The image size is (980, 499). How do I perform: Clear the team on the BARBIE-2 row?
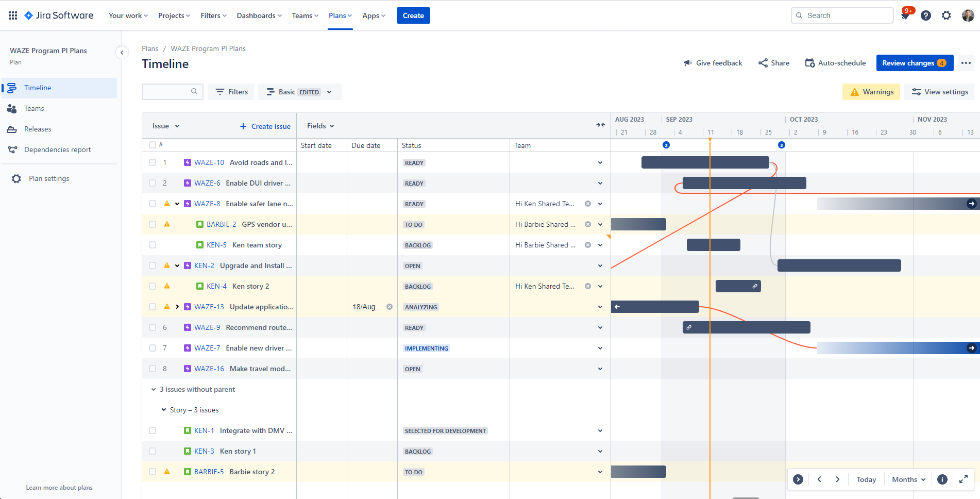[588, 224]
